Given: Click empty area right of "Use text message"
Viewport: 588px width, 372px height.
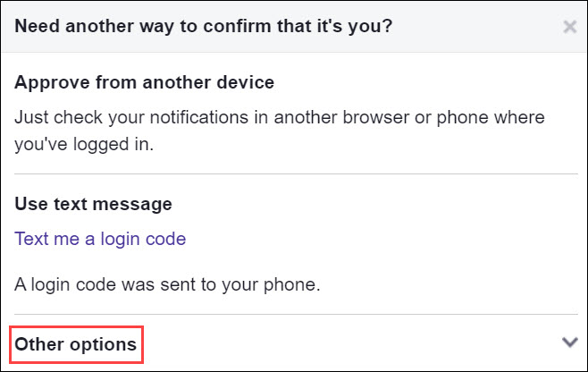Looking at the screenshot, I should coord(375,204).
